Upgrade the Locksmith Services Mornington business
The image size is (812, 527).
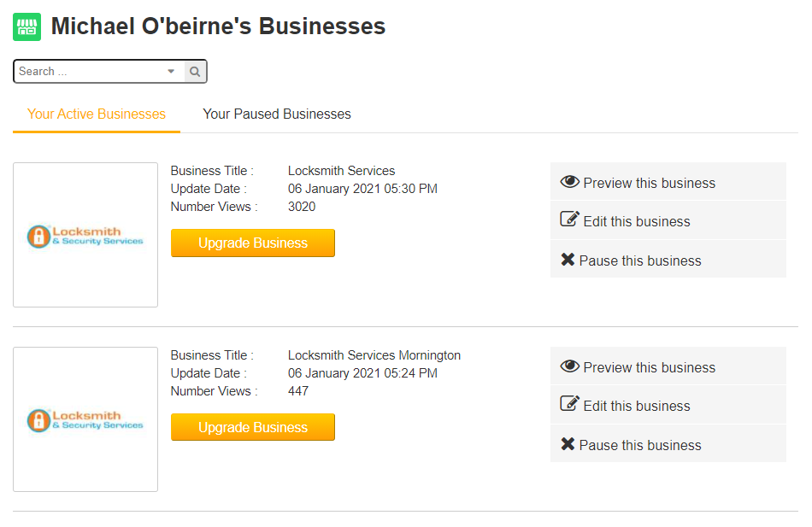(253, 428)
